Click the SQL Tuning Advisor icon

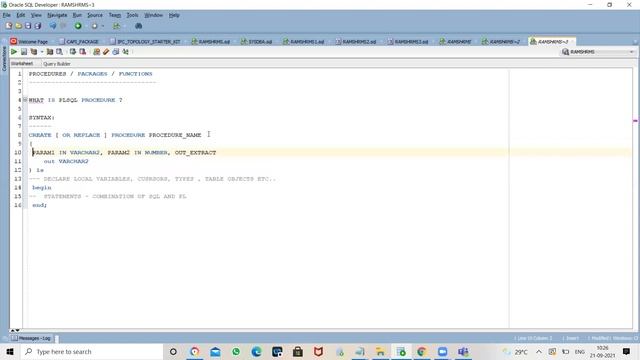point(60,52)
